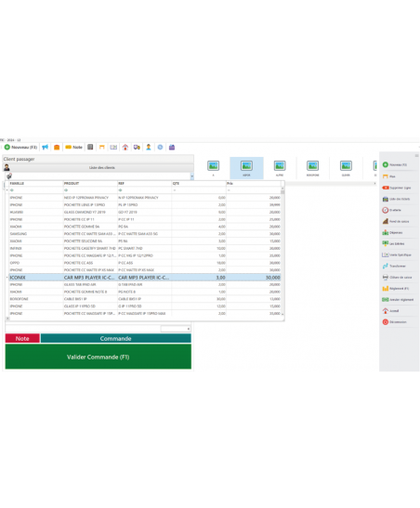Click the delivery truck toolbar icon

pos(137,148)
